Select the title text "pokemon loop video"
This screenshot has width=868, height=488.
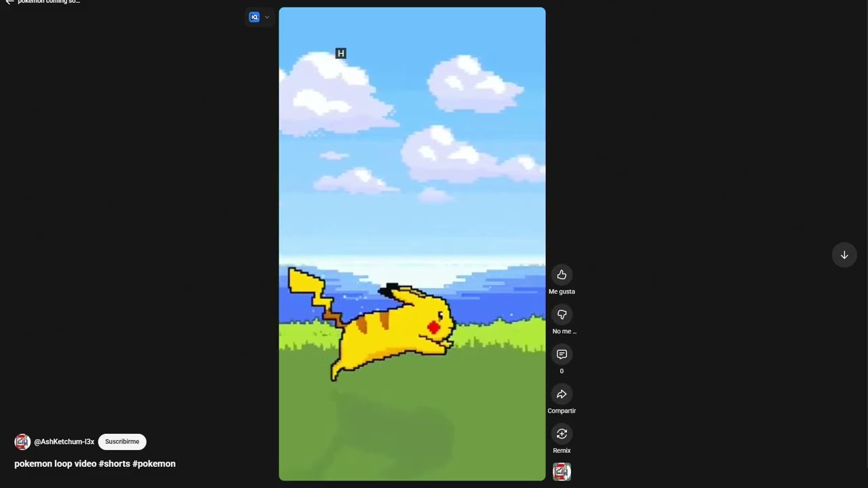pos(55,464)
